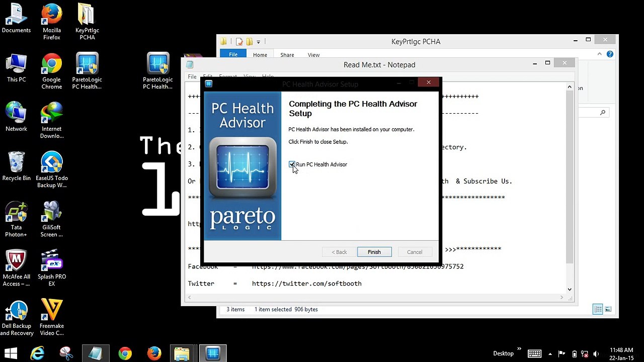Switch to PC Health Advisor Setup taskbar button
644x362 pixels.
pyautogui.click(x=213, y=353)
